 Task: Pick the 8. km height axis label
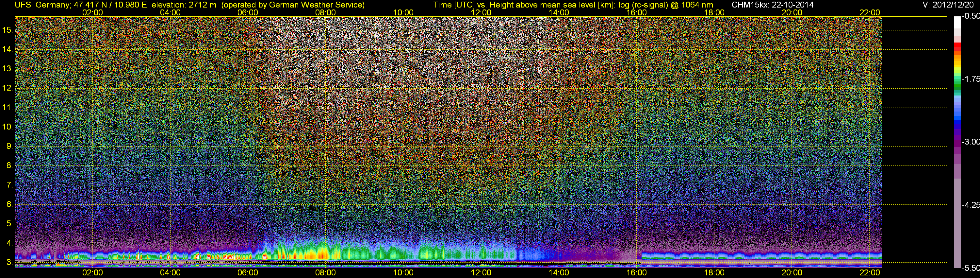[9, 166]
